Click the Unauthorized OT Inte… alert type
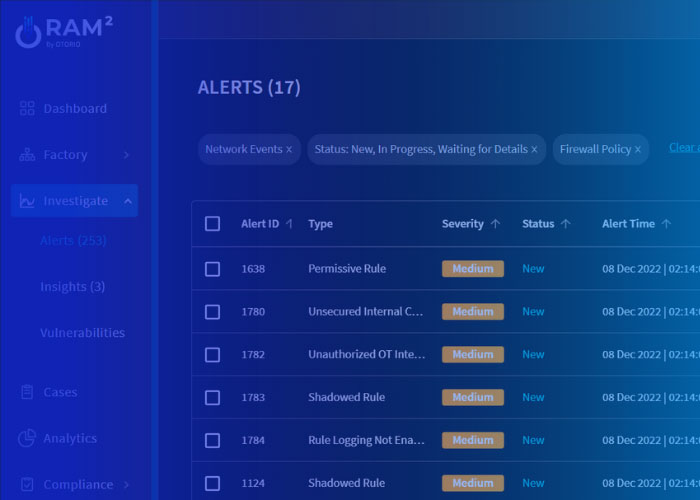The width and height of the screenshot is (700, 500). (x=367, y=354)
